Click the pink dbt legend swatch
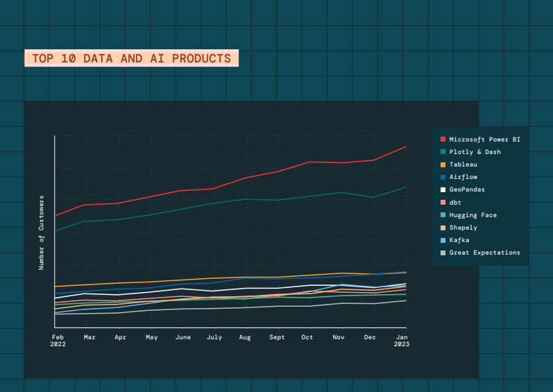Viewport: 553px width, 392px height. 443,203
